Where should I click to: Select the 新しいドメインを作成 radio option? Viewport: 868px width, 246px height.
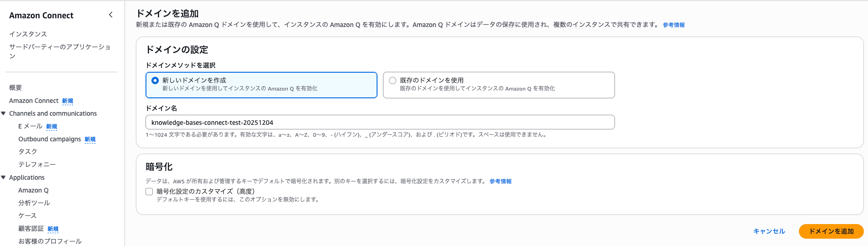(x=155, y=80)
